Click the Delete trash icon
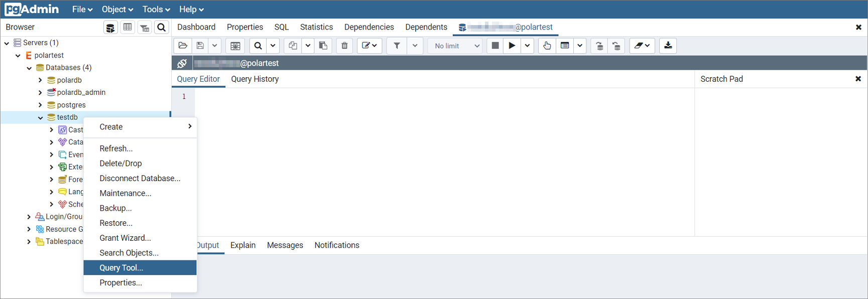This screenshot has width=868, height=299. 344,46
